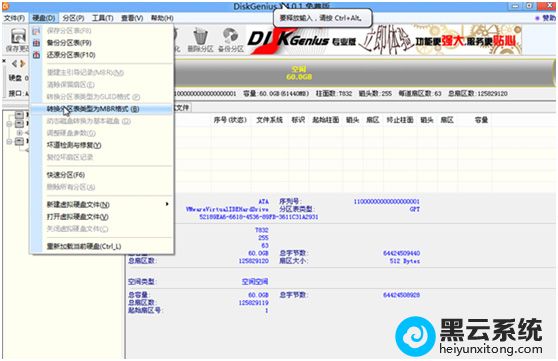
Task: Close the open 硬盘(D) menu
Action: 43,18
